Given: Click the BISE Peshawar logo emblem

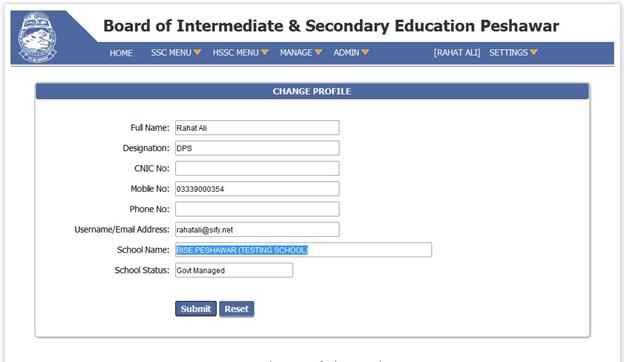Looking at the screenshot, I should [x=37, y=37].
